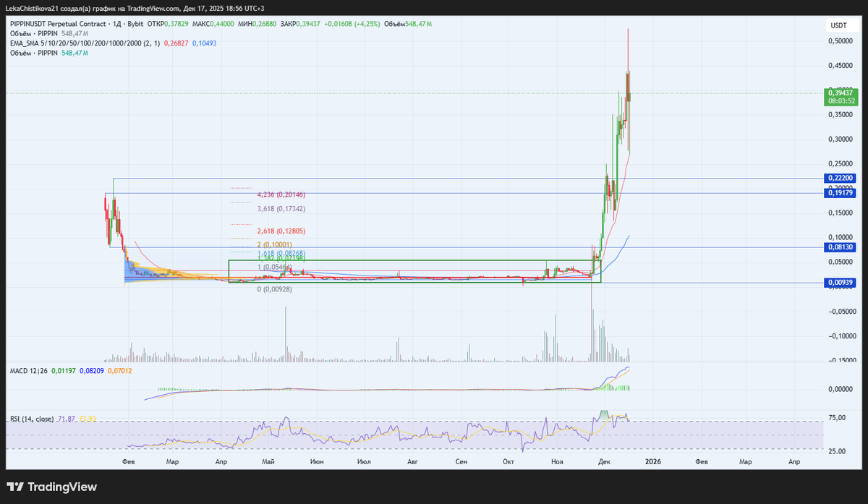
Task: Click the Май month label on time axis
Action: click(x=268, y=461)
